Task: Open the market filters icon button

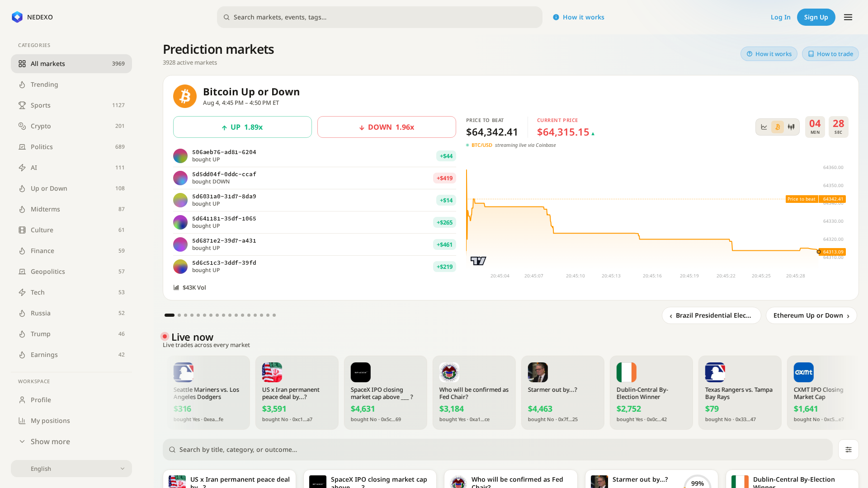Action: (x=849, y=450)
